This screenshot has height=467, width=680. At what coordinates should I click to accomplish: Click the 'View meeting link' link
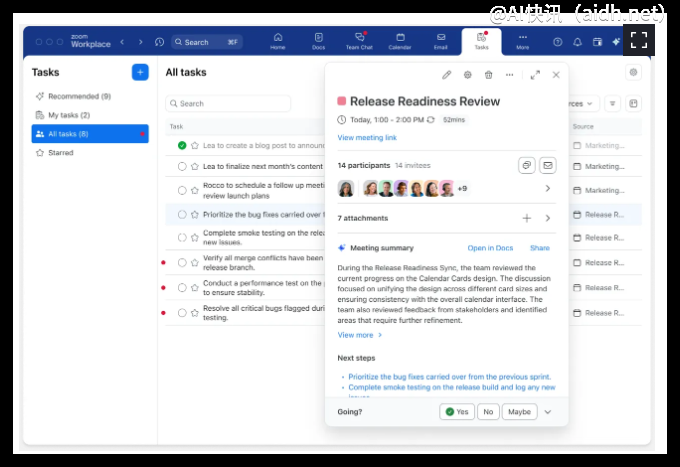click(x=367, y=138)
